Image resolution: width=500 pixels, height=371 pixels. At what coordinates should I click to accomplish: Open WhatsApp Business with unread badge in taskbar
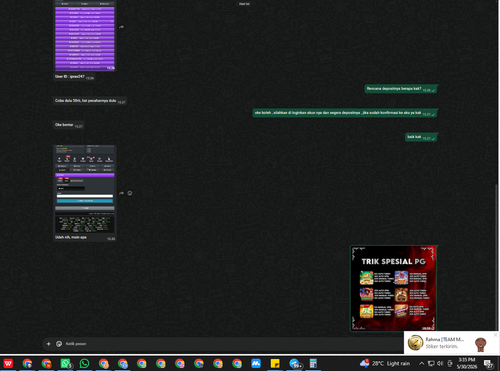[x=66, y=363]
